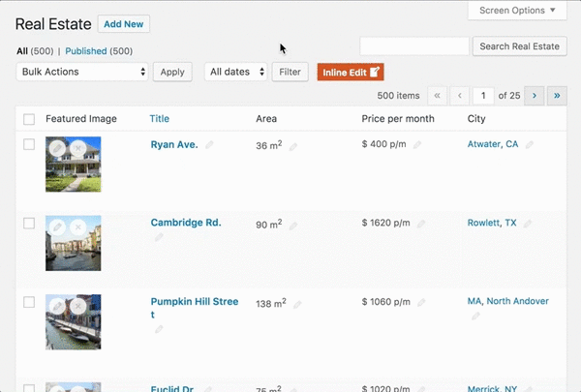The image size is (581, 392).
Task: Open the All dates dropdown
Action: click(235, 72)
